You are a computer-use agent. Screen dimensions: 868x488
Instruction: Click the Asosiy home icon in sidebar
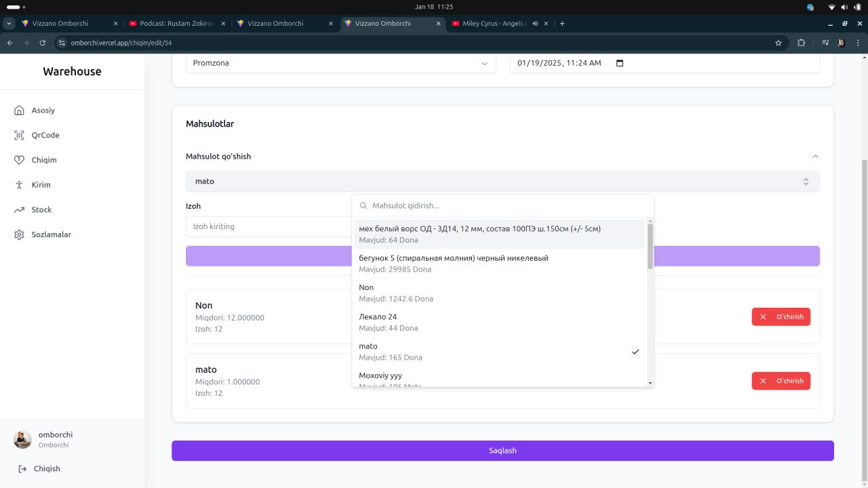pos(19,110)
